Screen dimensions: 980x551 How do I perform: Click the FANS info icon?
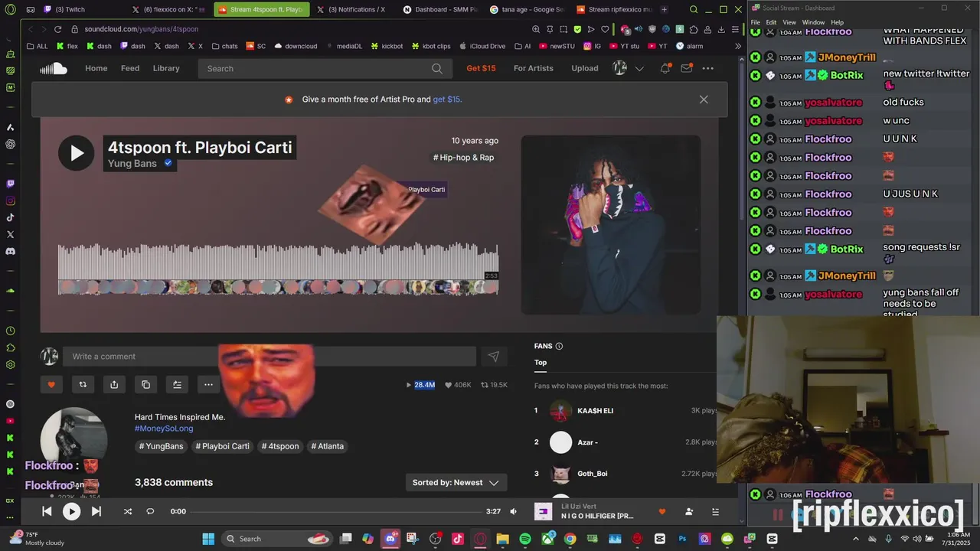[559, 346]
